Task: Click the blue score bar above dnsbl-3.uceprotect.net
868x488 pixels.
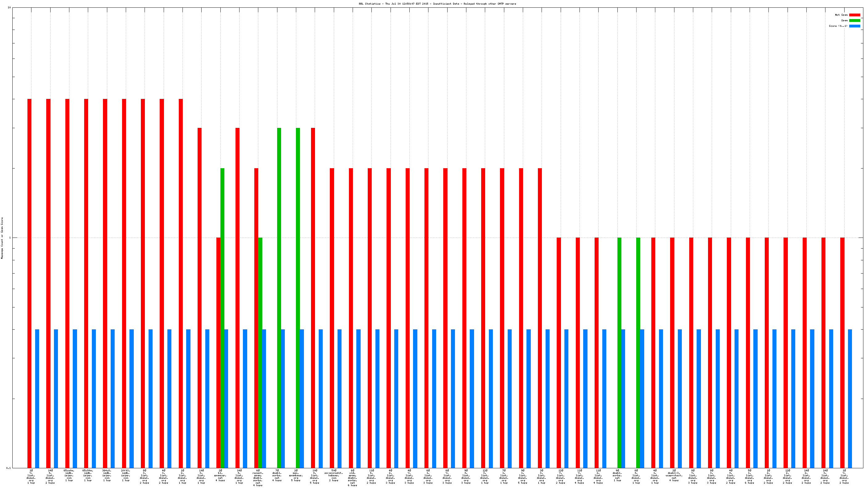Action: click(x=680, y=397)
